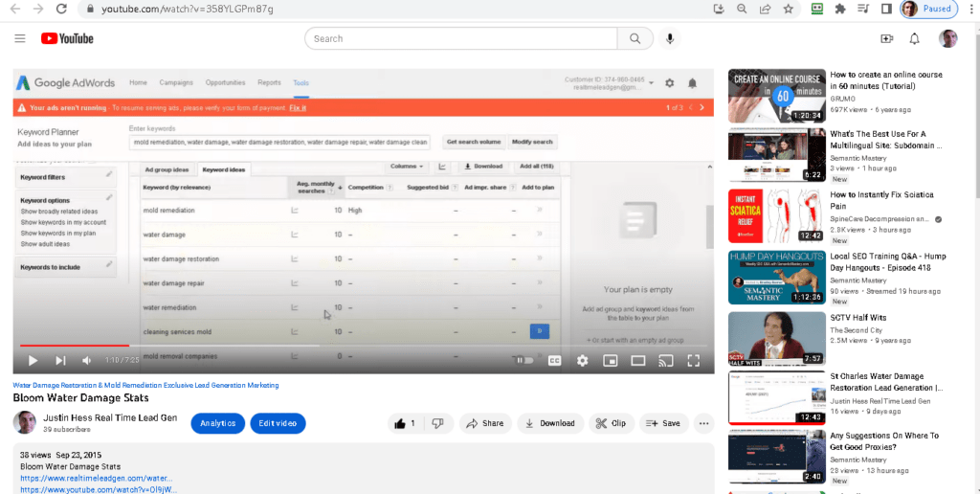The height and width of the screenshot is (494, 980).
Task: Click the browser address bar URL
Action: [x=188, y=10]
